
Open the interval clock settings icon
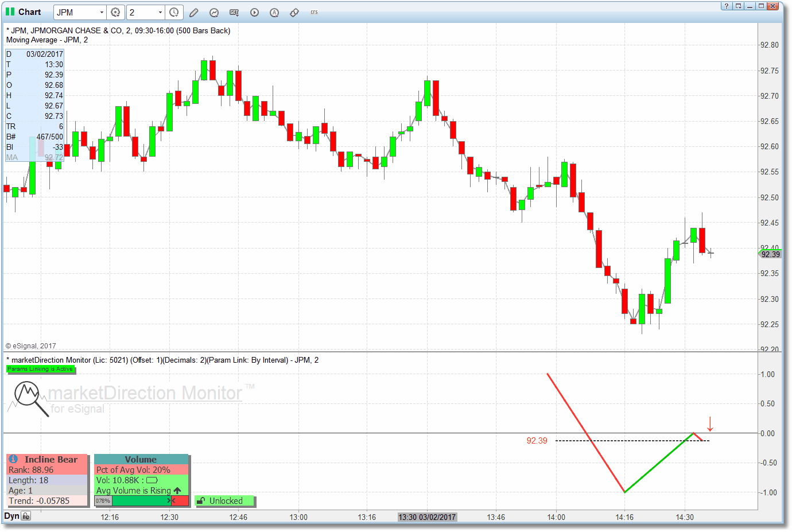[x=174, y=12]
